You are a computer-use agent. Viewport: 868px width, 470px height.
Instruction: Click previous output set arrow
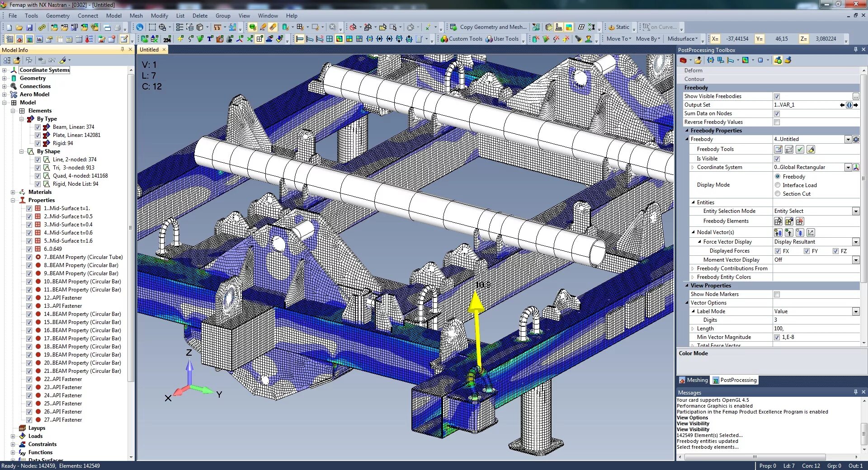(842, 105)
